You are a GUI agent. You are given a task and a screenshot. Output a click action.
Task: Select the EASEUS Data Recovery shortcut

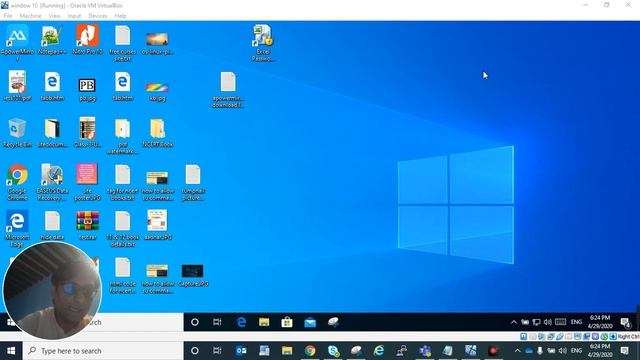click(x=52, y=182)
